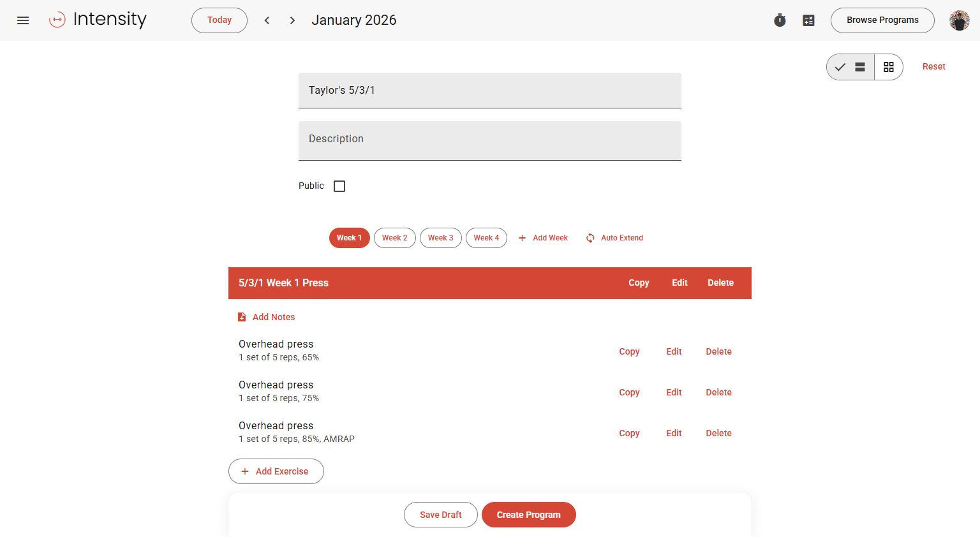Image resolution: width=980 pixels, height=537 pixels.
Task: Select the Week 4 tab
Action: click(486, 238)
